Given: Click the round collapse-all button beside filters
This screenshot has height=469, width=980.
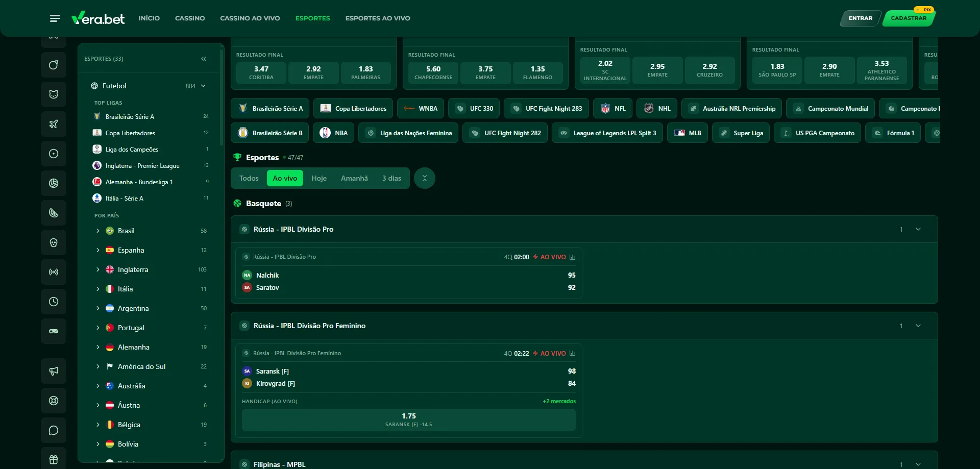Looking at the screenshot, I should point(425,178).
